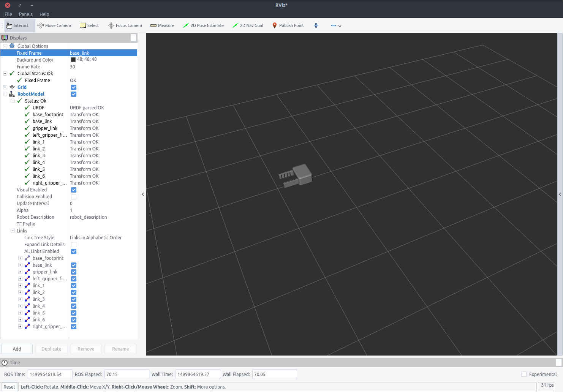The image size is (563, 392).
Task: Collapse the Status: Ok node
Action: [x=13, y=101]
